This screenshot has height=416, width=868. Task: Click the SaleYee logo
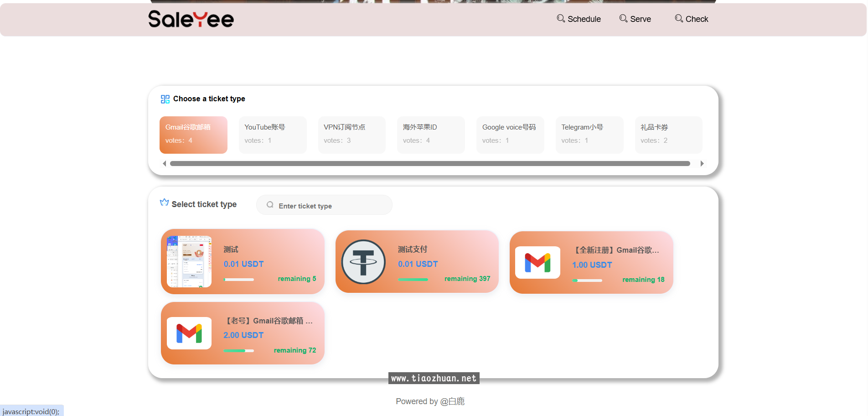tap(191, 19)
